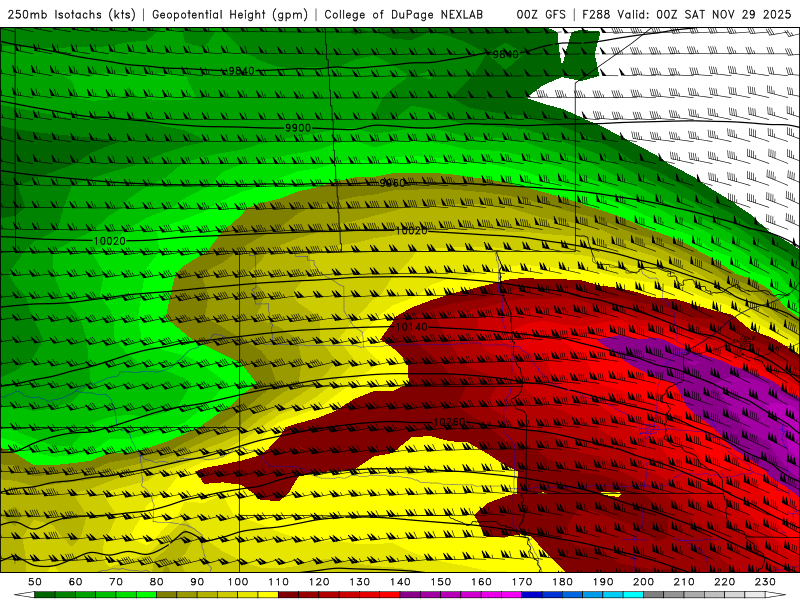Screen dimensions: 800x600
Task: Click the 'College of DuPage NEXLAB' label
Action: pyautogui.click(x=404, y=15)
